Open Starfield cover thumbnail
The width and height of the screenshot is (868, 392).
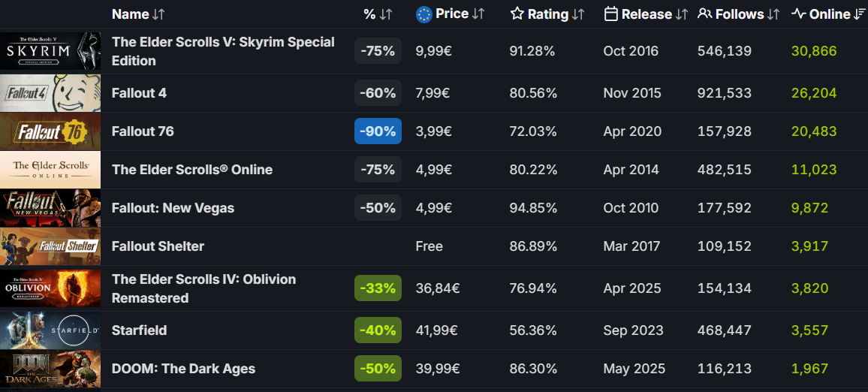(50, 330)
